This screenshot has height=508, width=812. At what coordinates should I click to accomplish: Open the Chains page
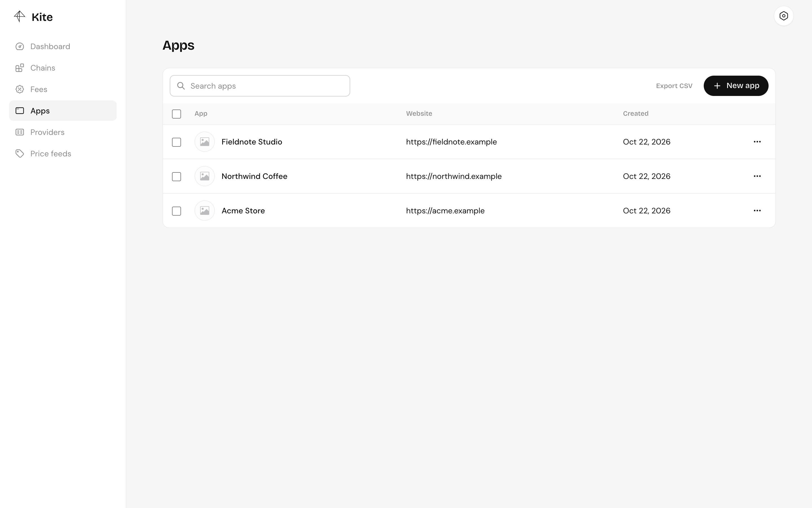coord(63,68)
